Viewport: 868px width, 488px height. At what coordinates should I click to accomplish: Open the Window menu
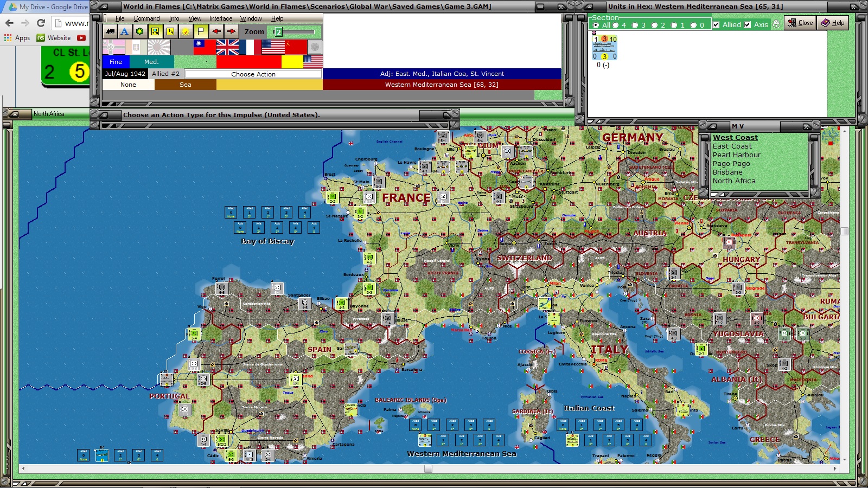(x=251, y=18)
